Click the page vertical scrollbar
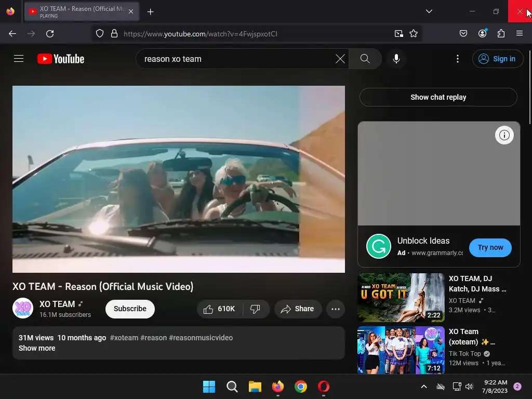 click(x=529, y=87)
